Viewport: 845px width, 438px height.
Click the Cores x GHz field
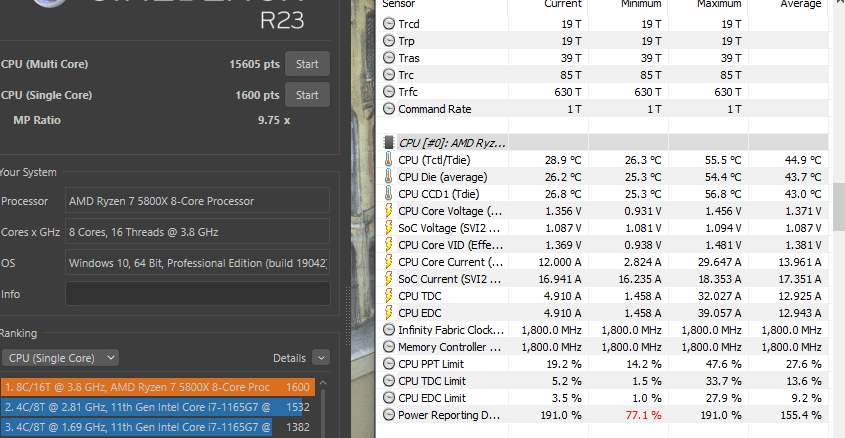[x=197, y=232]
